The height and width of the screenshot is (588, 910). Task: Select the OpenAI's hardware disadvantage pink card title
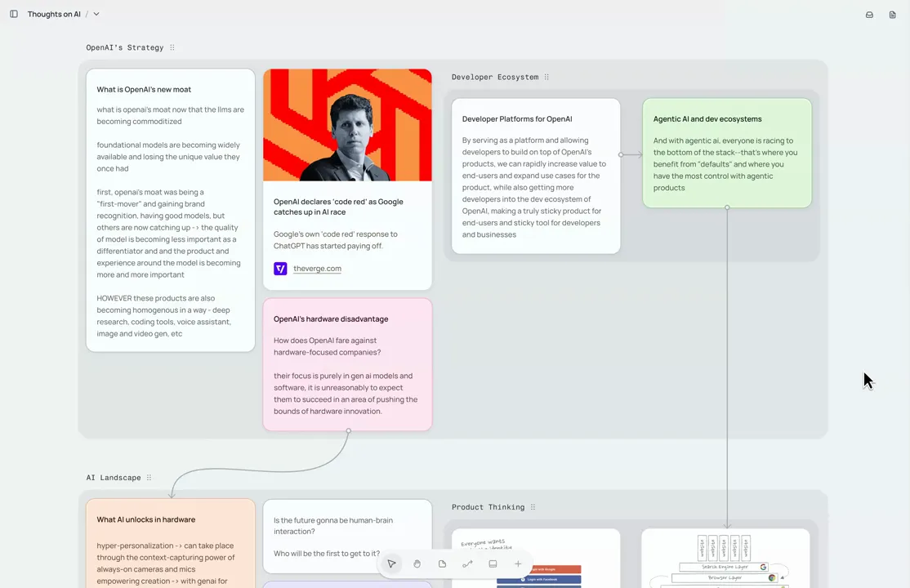[331, 318]
